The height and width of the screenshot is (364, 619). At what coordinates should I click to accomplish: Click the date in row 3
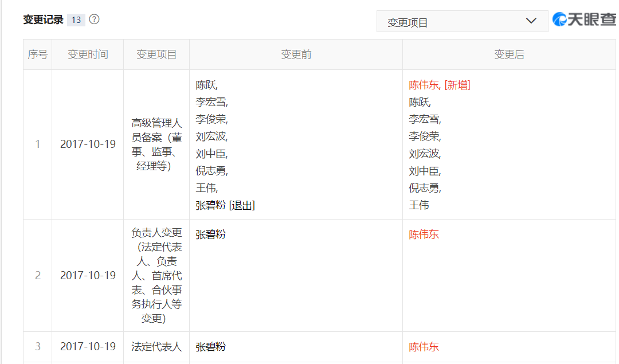tap(88, 347)
